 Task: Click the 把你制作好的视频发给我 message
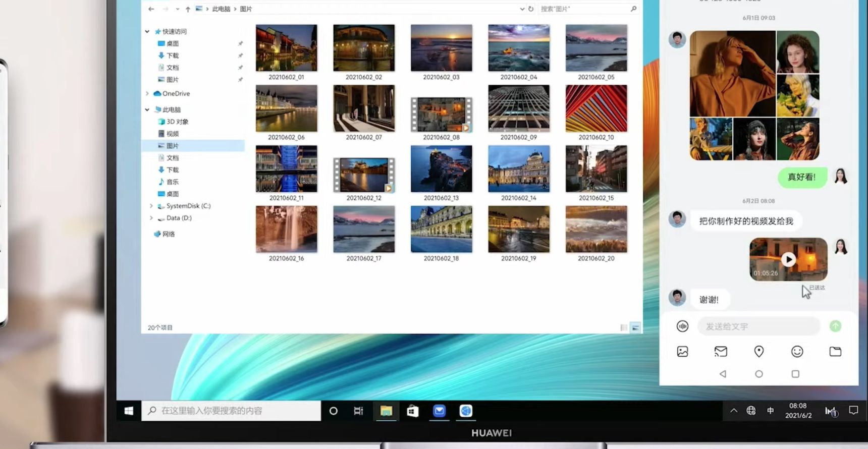point(746,221)
